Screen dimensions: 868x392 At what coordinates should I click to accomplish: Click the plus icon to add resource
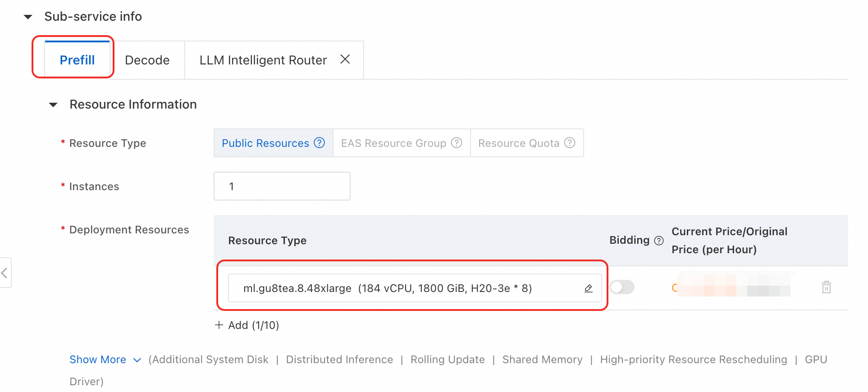(219, 325)
